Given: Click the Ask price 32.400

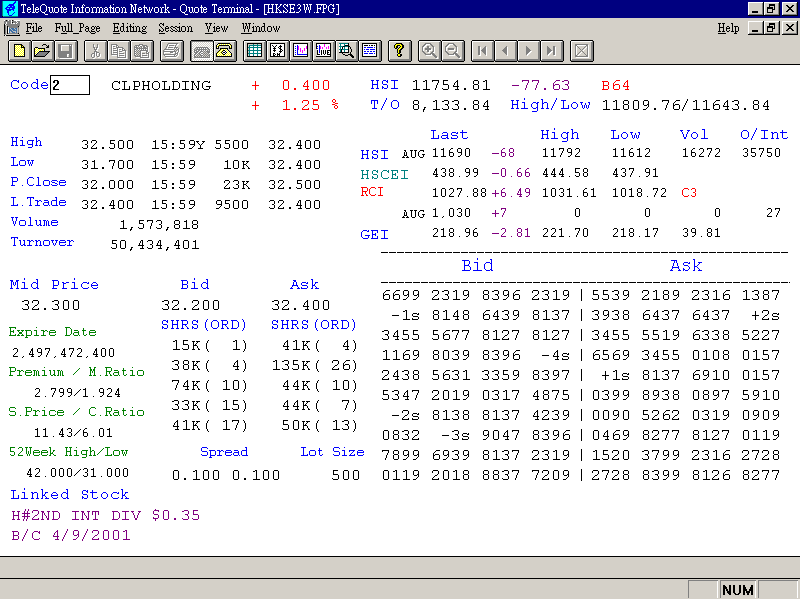Looking at the screenshot, I should tap(301, 305).
